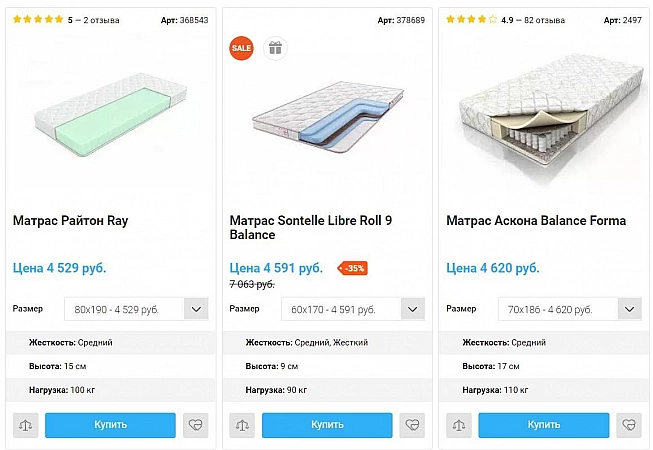Open size dropdown showing 80x190 - 4 529 руб.
Image resolution: width=653 pixels, height=450 pixels.
(x=136, y=309)
